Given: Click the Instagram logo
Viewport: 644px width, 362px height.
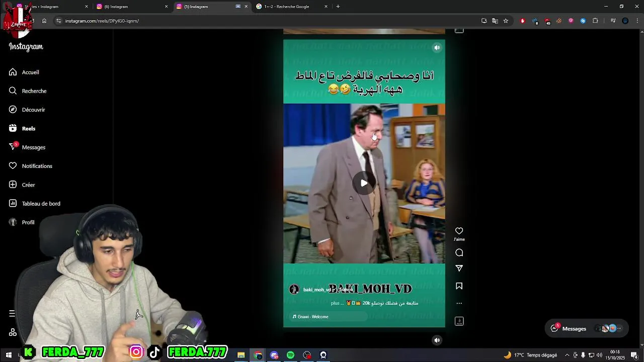Looking at the screenshot, I should [26, 47].
